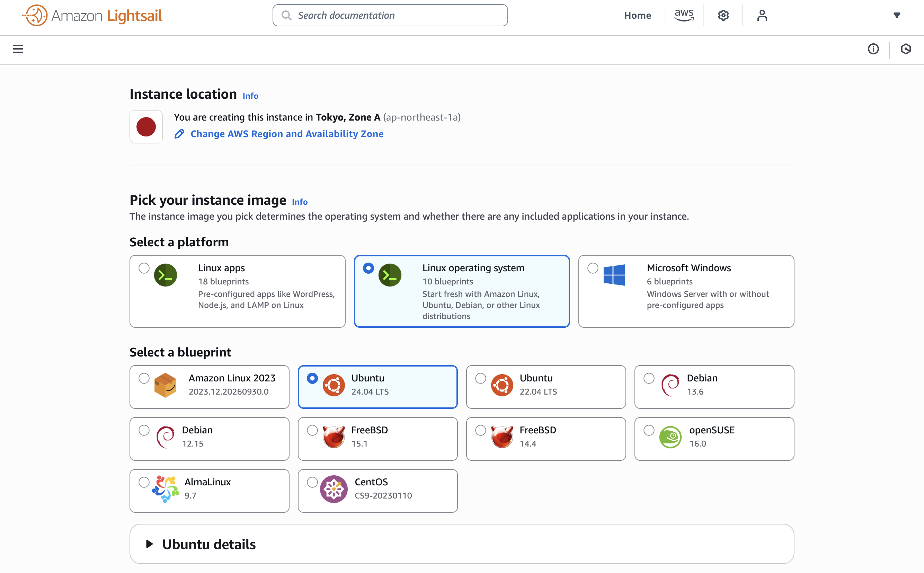Click the "18 blueprints" text

[223, 282]
